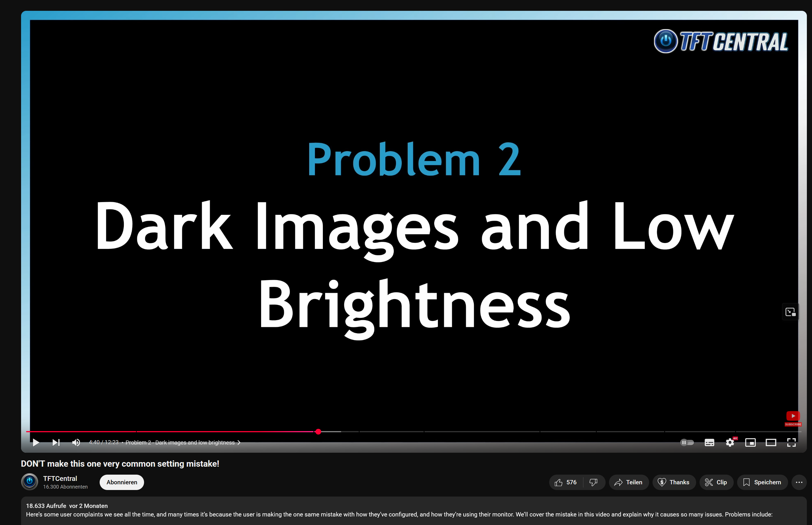Mute the video volume

click(76, 442)
